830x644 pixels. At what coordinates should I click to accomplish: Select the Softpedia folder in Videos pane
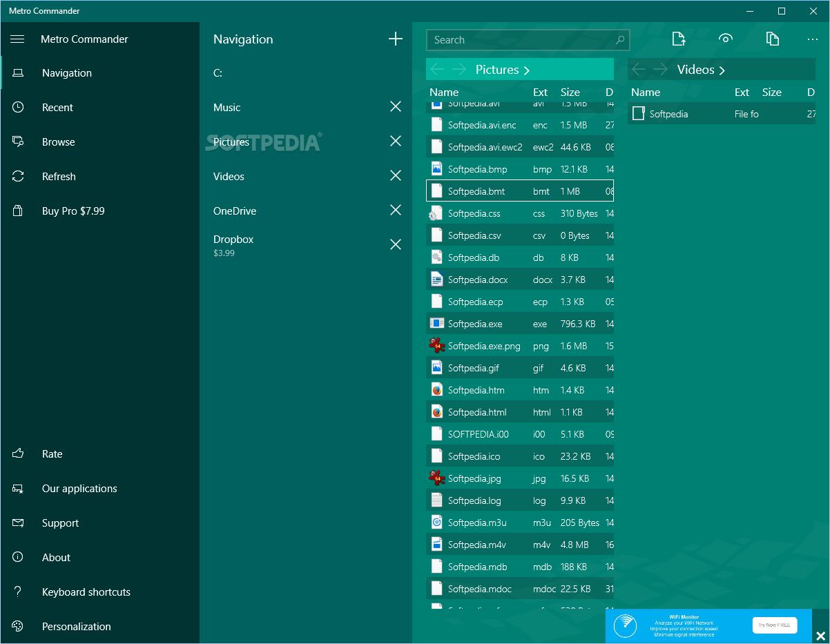tap(722, 114)
